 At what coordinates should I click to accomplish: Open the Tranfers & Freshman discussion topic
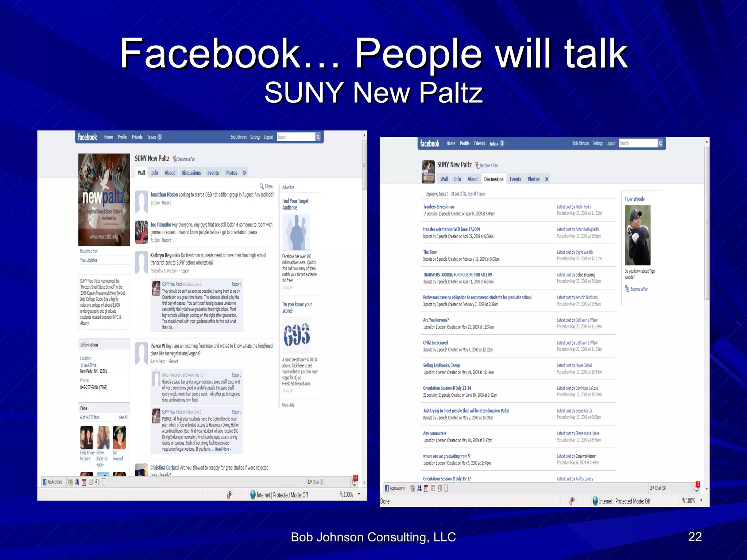pyautogui.click(x=438, y=207)
